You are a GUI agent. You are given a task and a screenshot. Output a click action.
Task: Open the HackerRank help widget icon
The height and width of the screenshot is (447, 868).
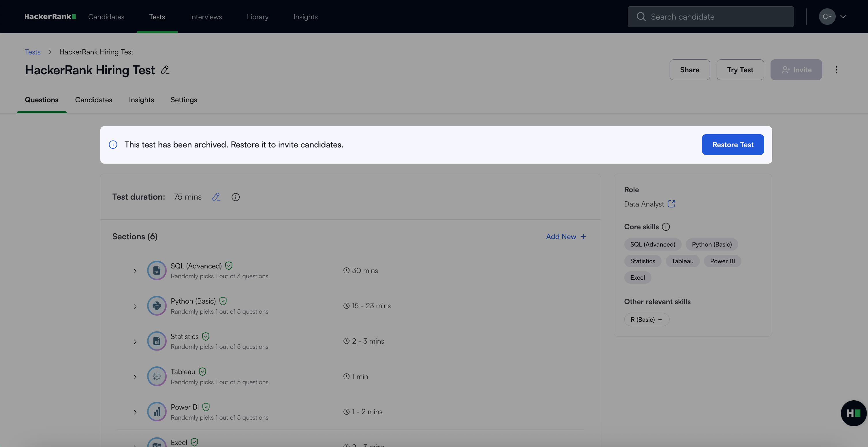(853, 413)
